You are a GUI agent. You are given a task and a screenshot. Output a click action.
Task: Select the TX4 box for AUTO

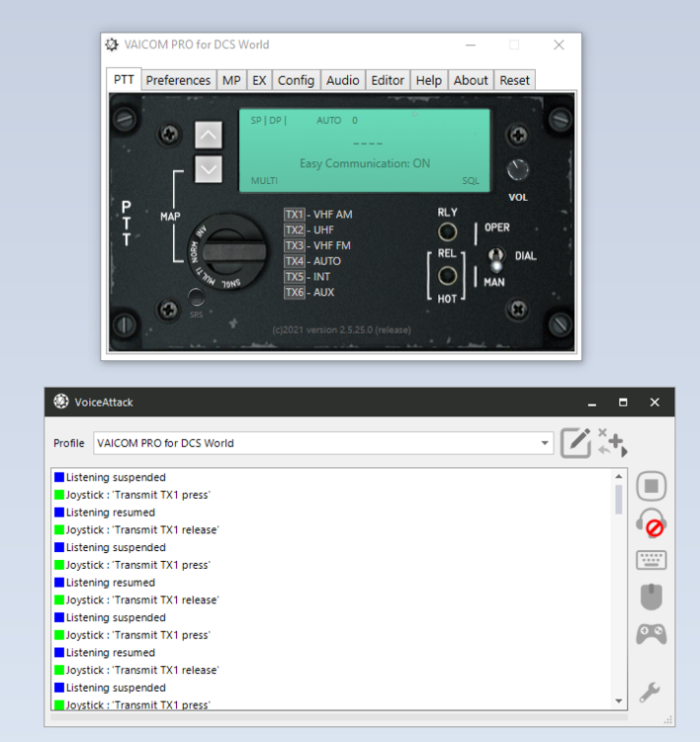295,261
